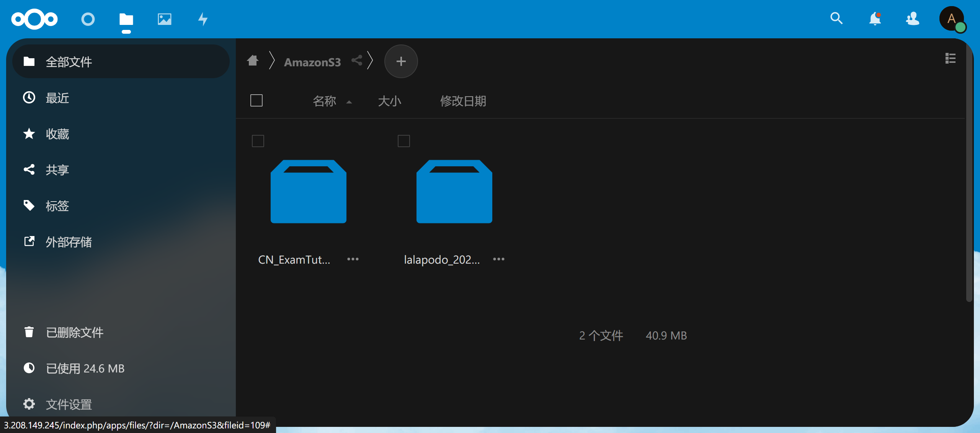Open the 外部存储 external storage view
Screen dimensions: 980x433
[x=69, y=242]
